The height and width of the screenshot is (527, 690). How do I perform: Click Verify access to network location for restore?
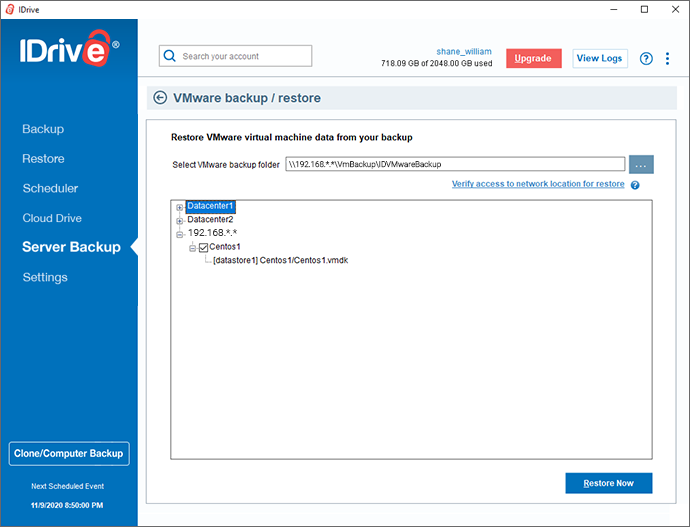538,184
